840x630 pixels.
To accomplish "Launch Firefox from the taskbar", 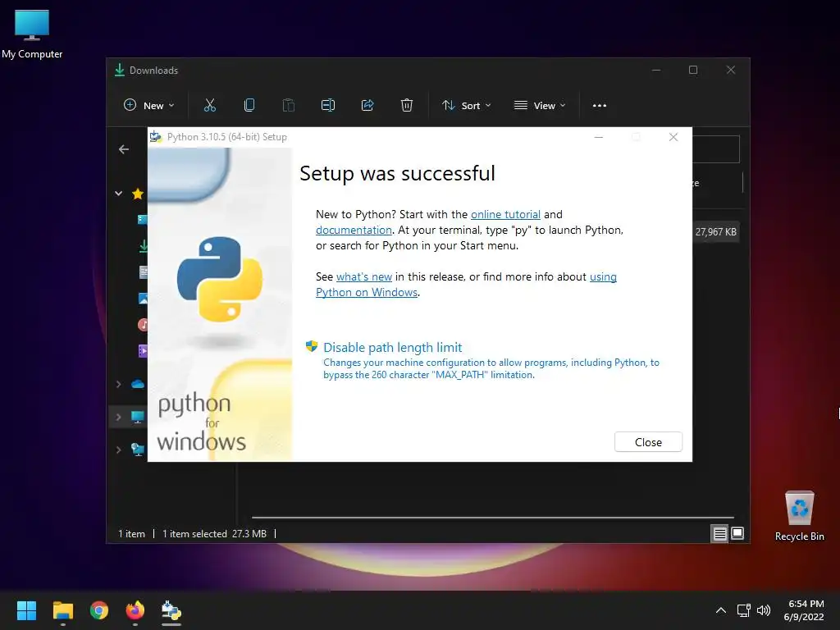I will 135,610.
